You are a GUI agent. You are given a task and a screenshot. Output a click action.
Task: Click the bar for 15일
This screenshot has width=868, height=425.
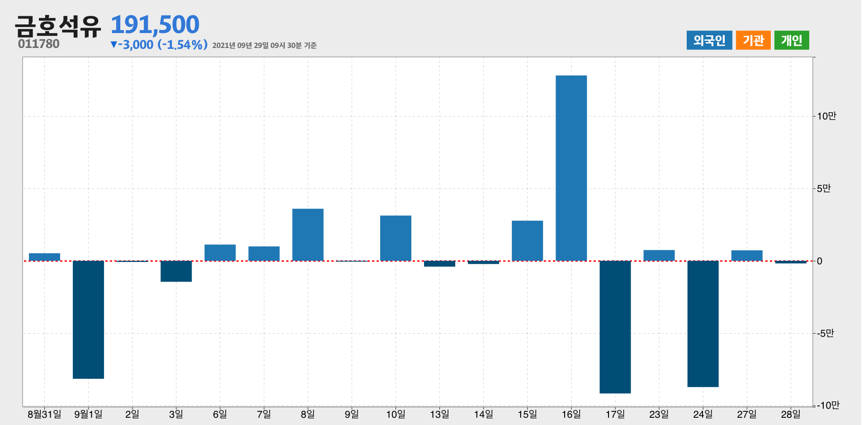tap(527, 241)
